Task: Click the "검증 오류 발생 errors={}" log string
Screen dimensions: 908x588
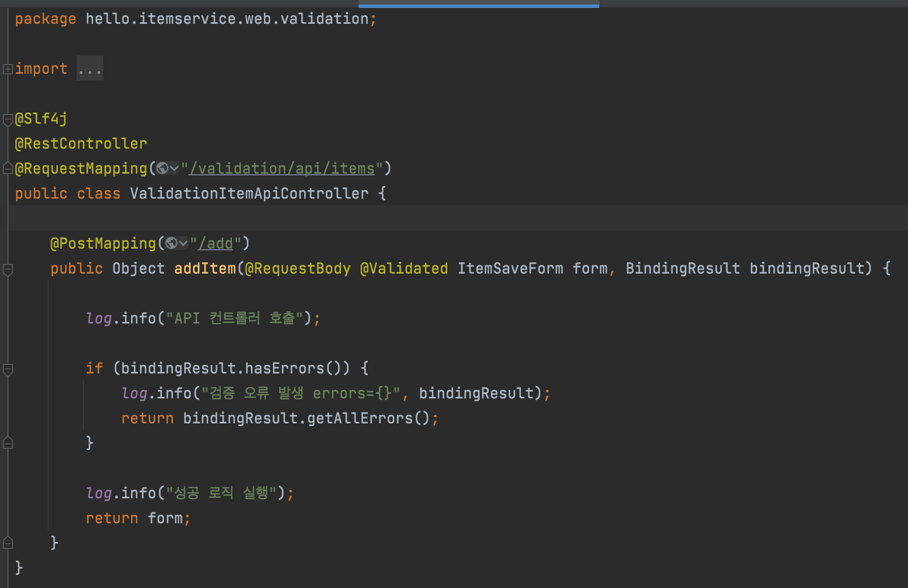Action: coord(301,393)
